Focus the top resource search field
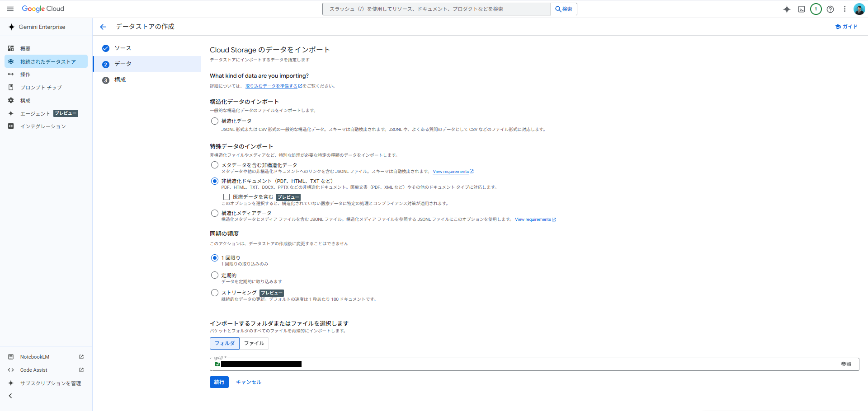Image resolution: width=868 pixels, height=411 pixels. [436, 9]
